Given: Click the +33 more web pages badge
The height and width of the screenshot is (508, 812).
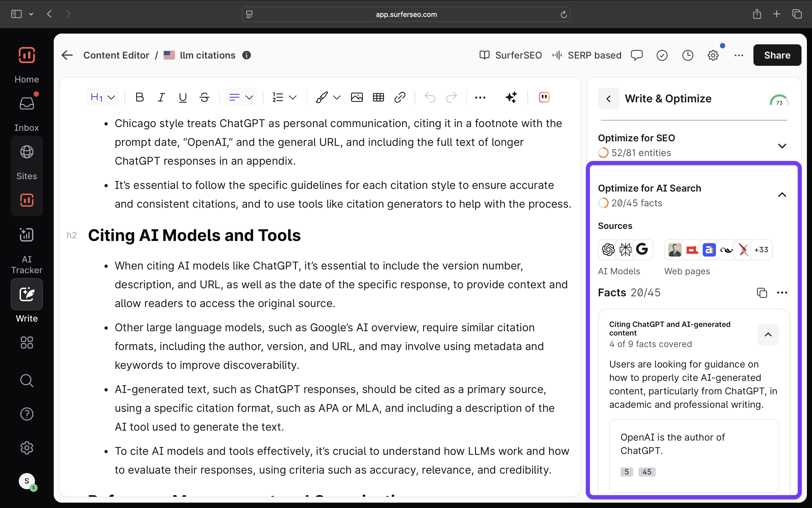Looking at the screenshot, I should pos(761,250).
